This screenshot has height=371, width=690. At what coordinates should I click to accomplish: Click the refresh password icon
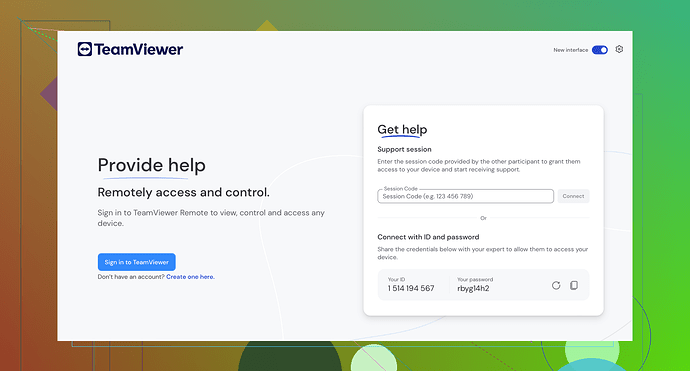pos(556,286)
